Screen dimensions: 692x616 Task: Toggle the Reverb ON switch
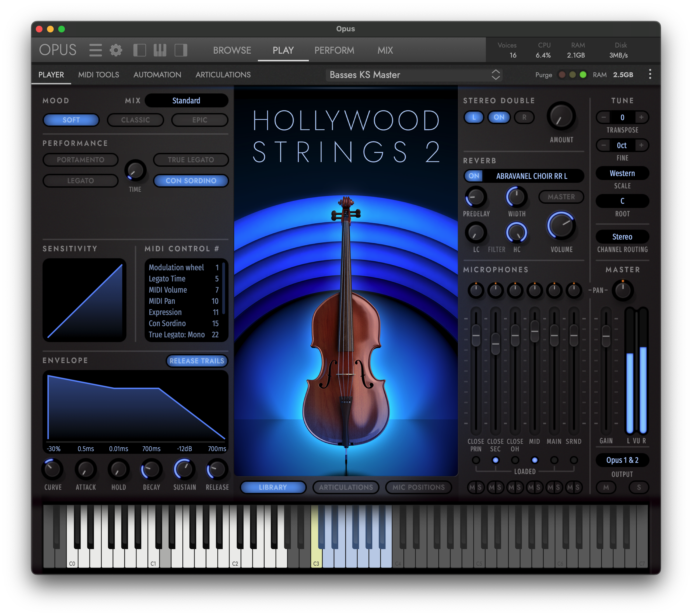(x=474, y=176)
